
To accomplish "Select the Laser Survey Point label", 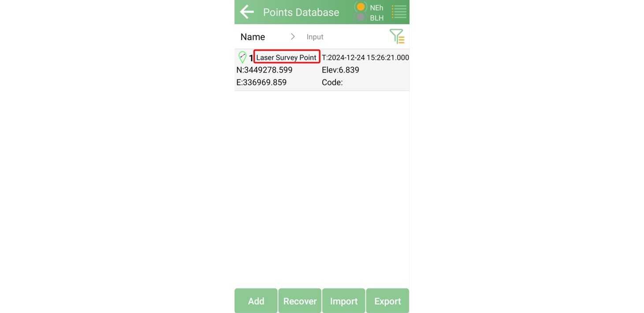I will point(287,57).
